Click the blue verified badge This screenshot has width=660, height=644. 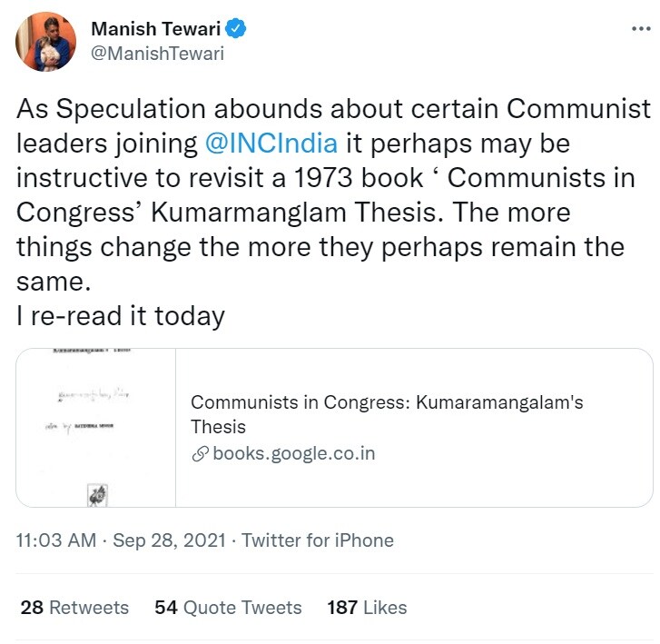[236, 29]
